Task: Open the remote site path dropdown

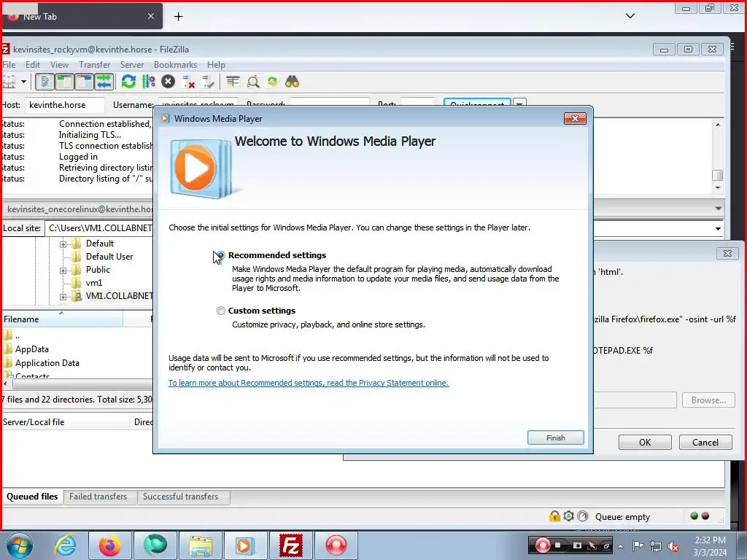Action: [x=718, y=228]
